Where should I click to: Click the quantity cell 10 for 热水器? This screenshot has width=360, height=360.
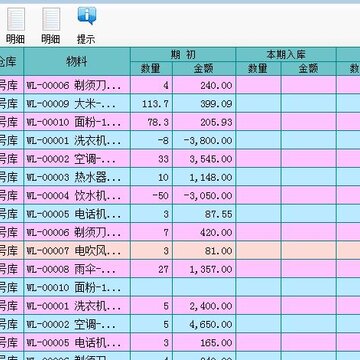151,177
